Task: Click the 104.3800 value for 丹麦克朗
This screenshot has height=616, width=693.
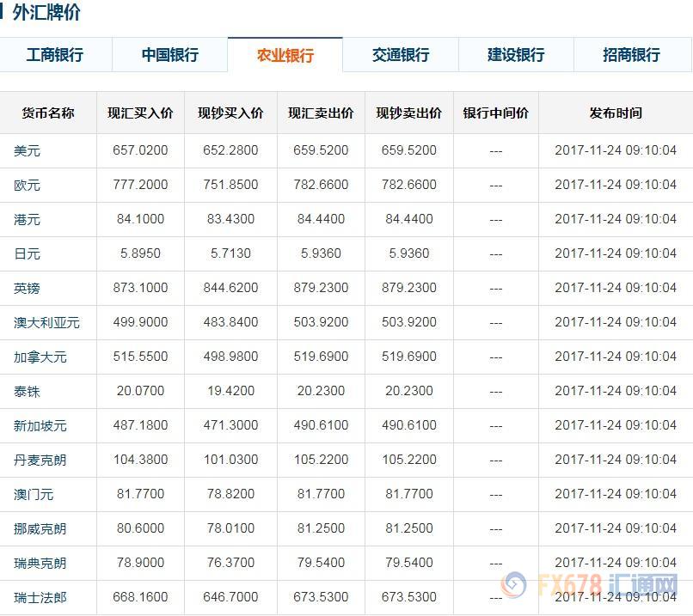Action: point(140,460)
